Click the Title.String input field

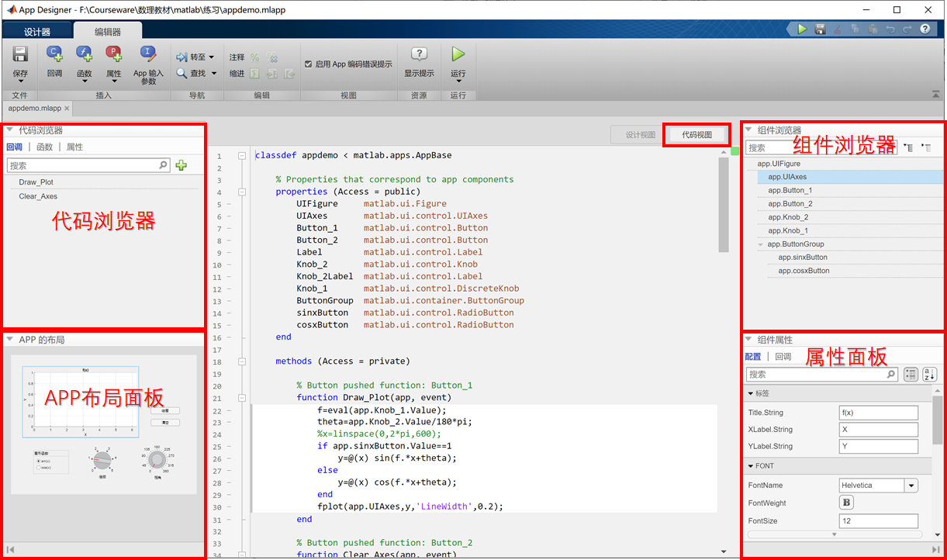click(878, 413)
